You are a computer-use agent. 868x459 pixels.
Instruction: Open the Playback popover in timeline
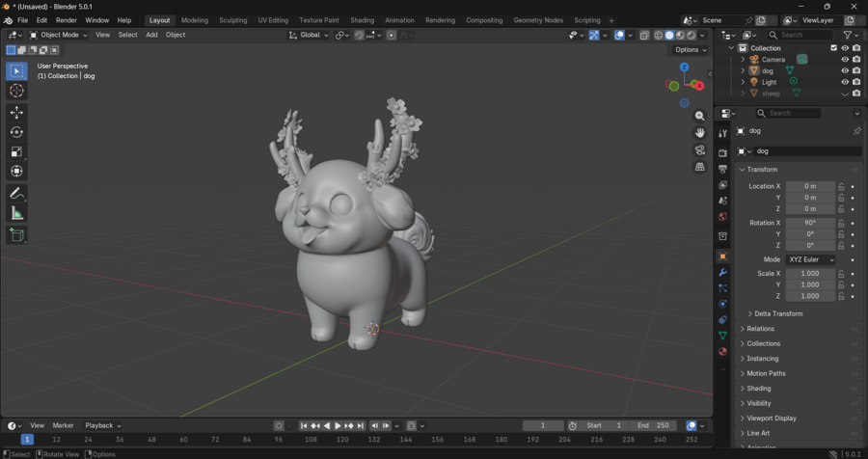101,425
